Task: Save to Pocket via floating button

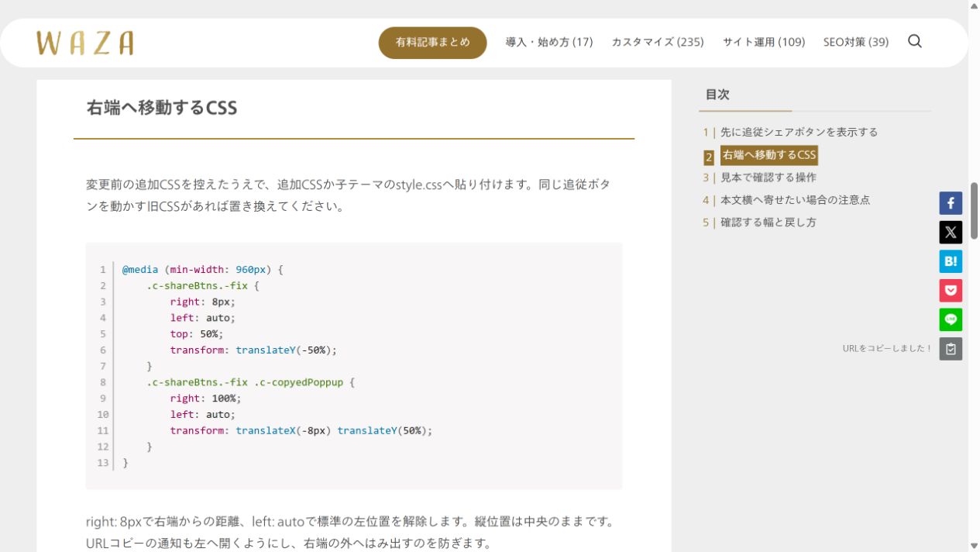Action: pyautogui.click(x=951, y=291)
